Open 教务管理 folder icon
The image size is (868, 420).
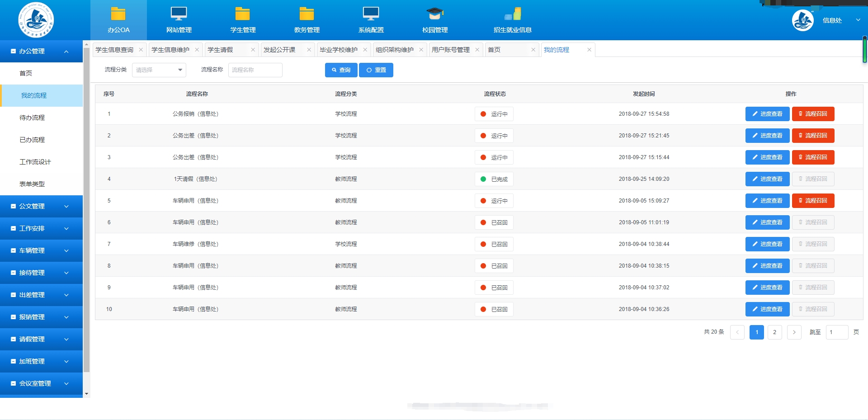(x=307, y=14)
